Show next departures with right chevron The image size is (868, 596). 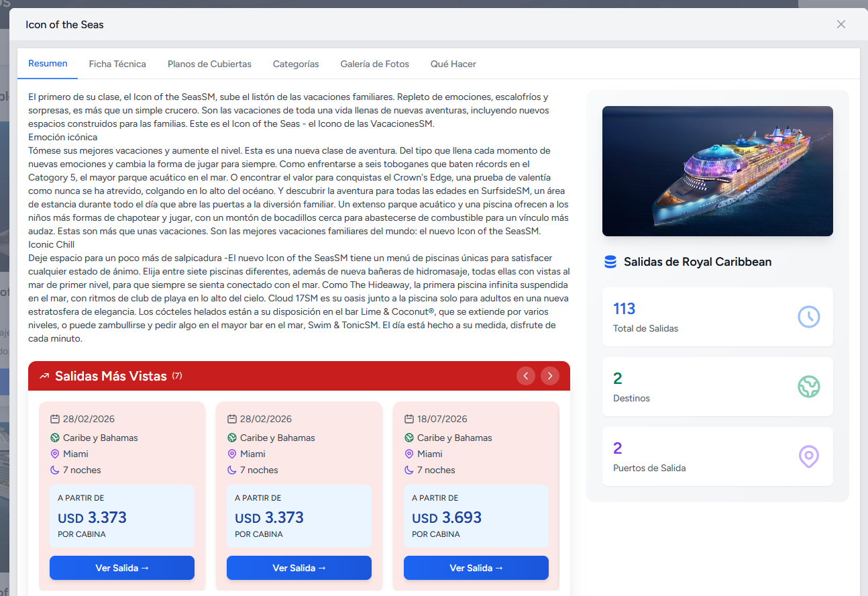[550, 376]
